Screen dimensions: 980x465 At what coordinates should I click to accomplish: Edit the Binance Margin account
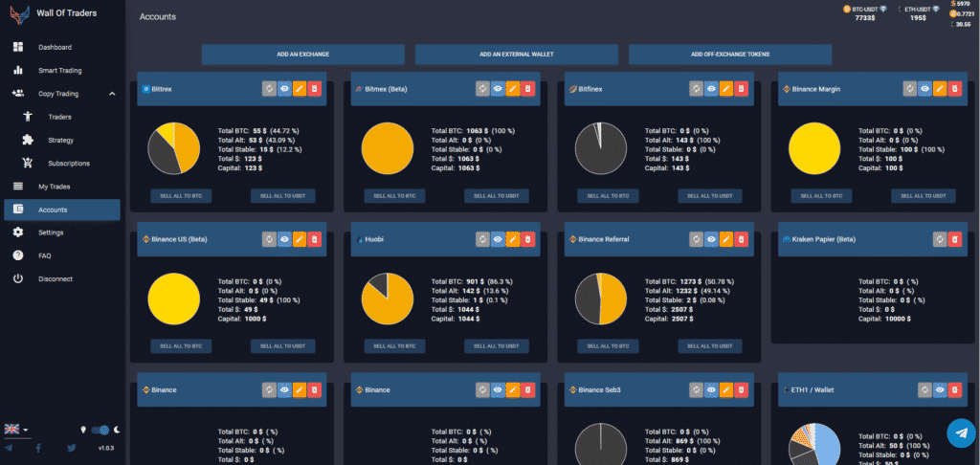(940, 89)
